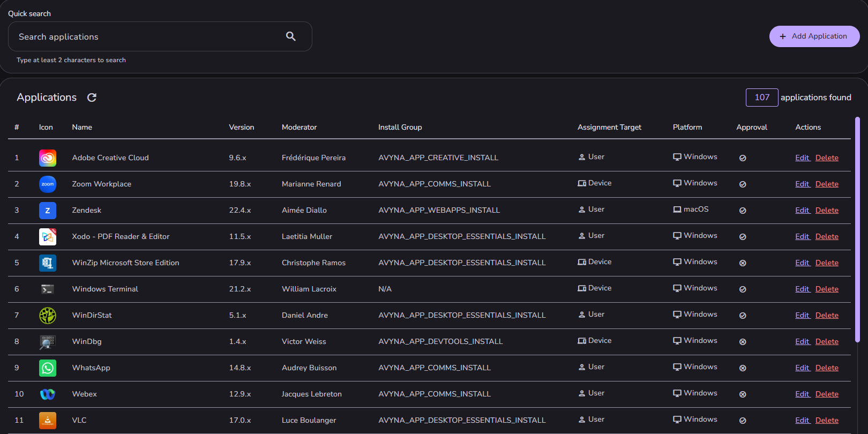
Task: Click the search magnifier icon
Action: click(x=291, y=36)
